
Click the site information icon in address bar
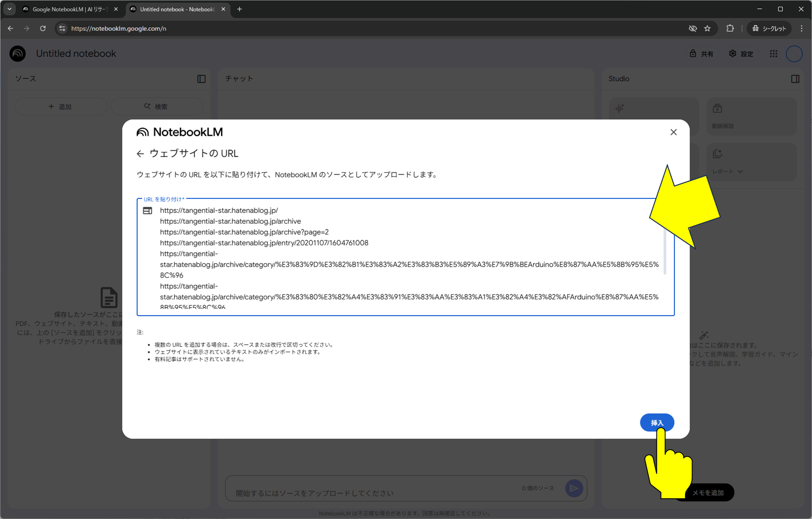[x=62, y=29]
